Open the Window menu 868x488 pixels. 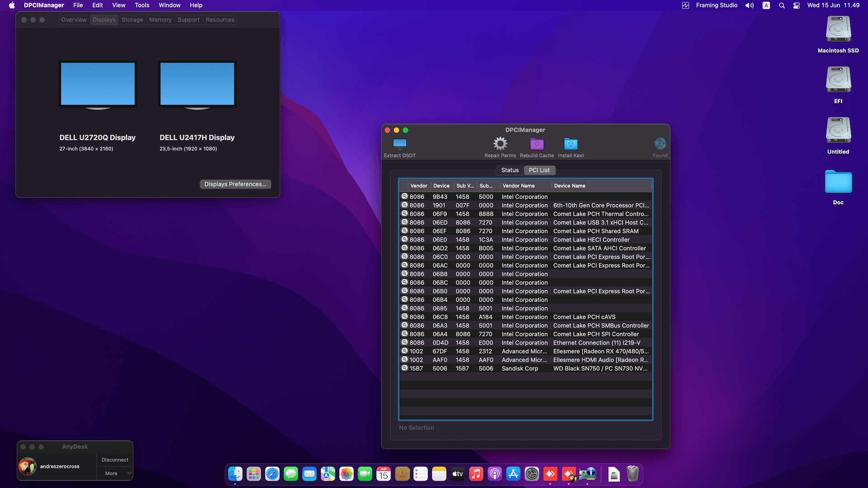tap(170, 5)
